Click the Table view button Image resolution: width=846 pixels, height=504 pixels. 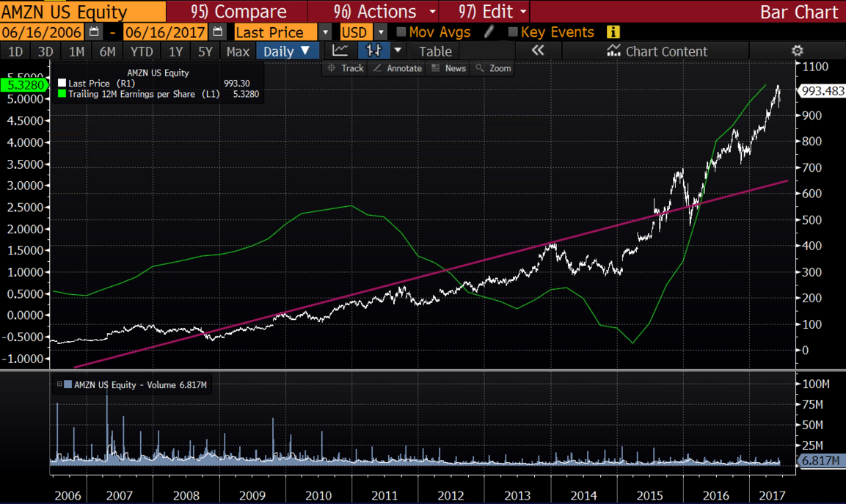pos(435,51)
